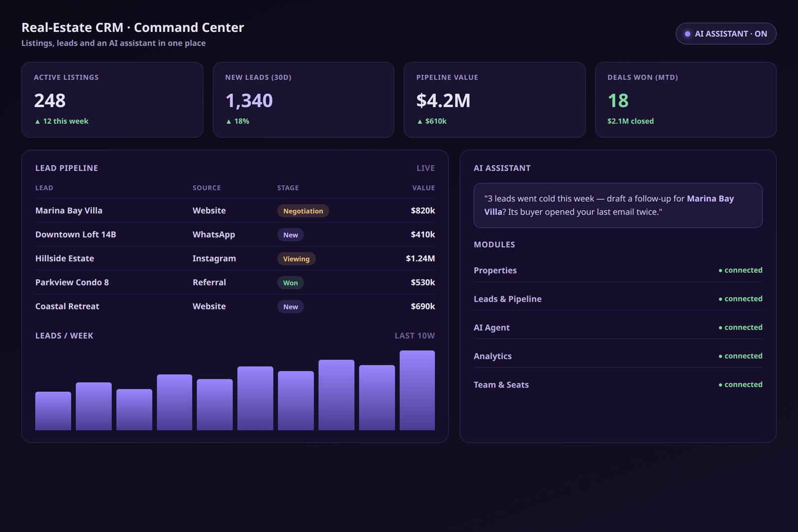Viewport: 798px width, 532px height.
Task: Click the LAST 10W label
Action: point(415,336)
